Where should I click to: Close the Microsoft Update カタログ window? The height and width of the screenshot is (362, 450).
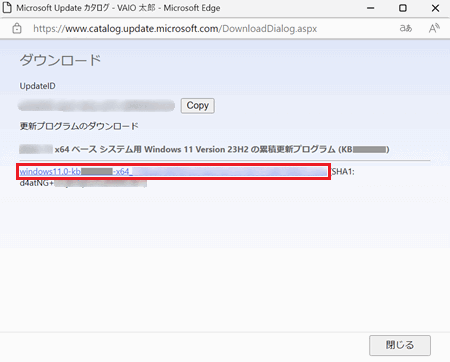tap(435, 8)
